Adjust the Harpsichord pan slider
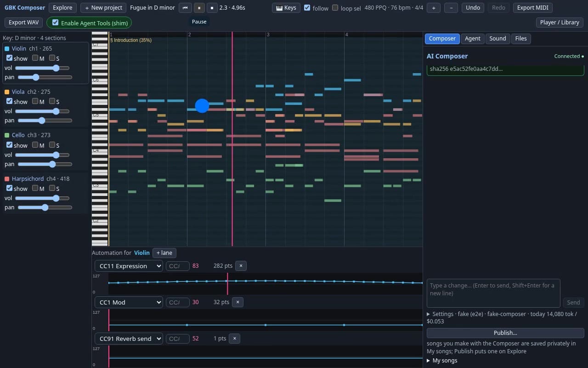588x368 pixels. tap(45, 207)
